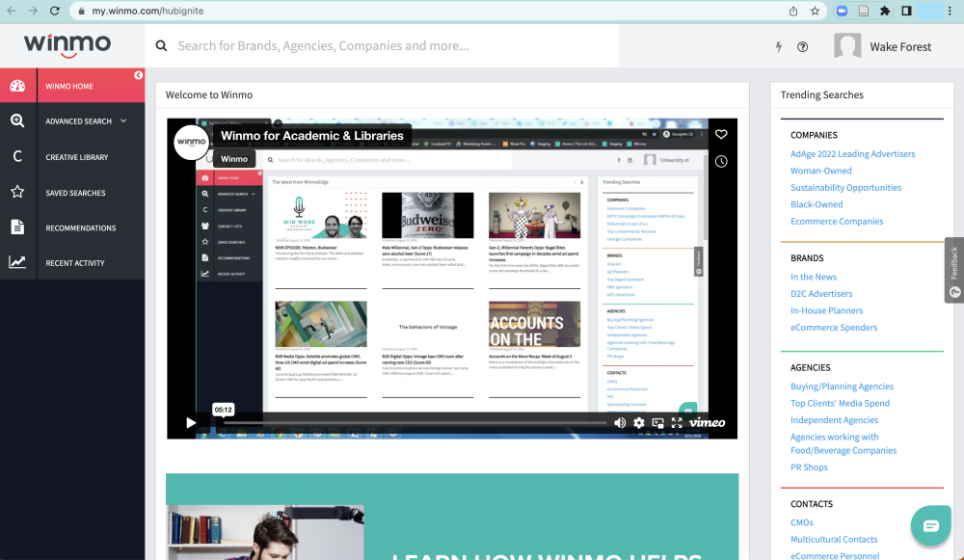Click the bookshelf promo thumbnail image

(265, 532)
